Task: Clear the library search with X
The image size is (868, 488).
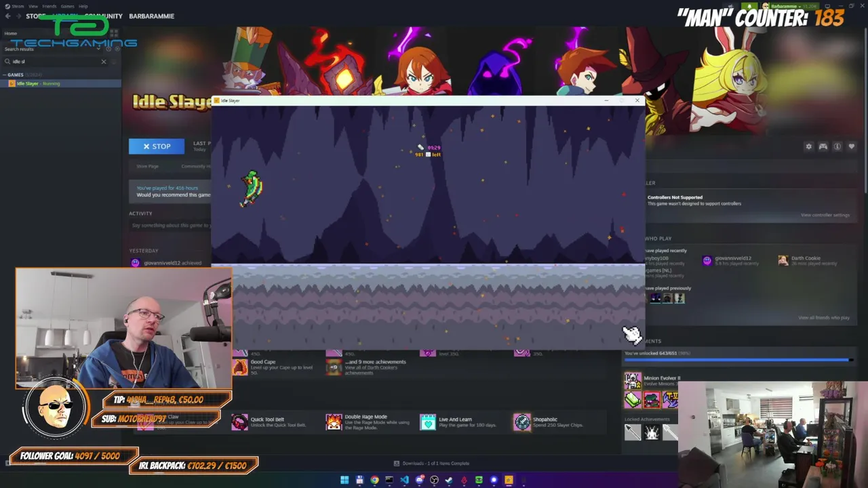Action: coord(104,62)
